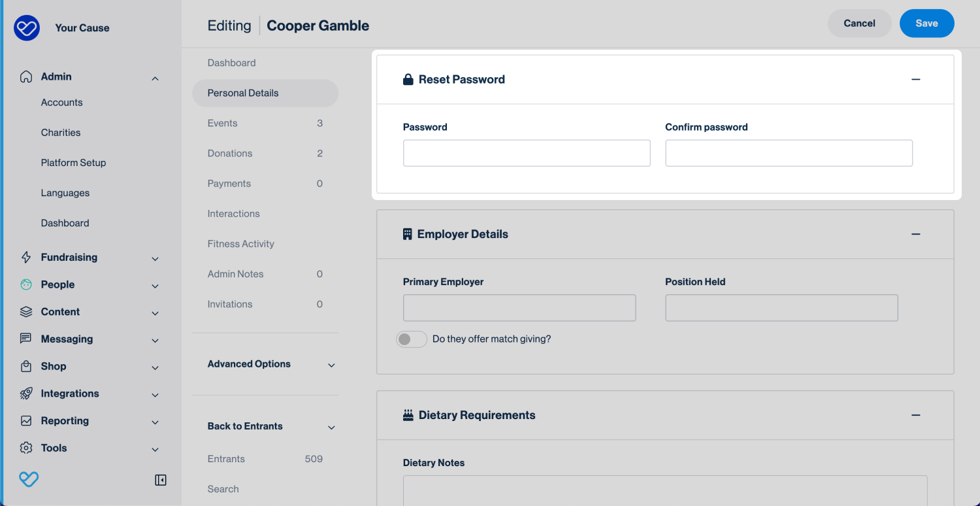The height and width of the screenshot is (506, 980).
Task: Click the Integrations rocket icon
Action: coord(26,394)
